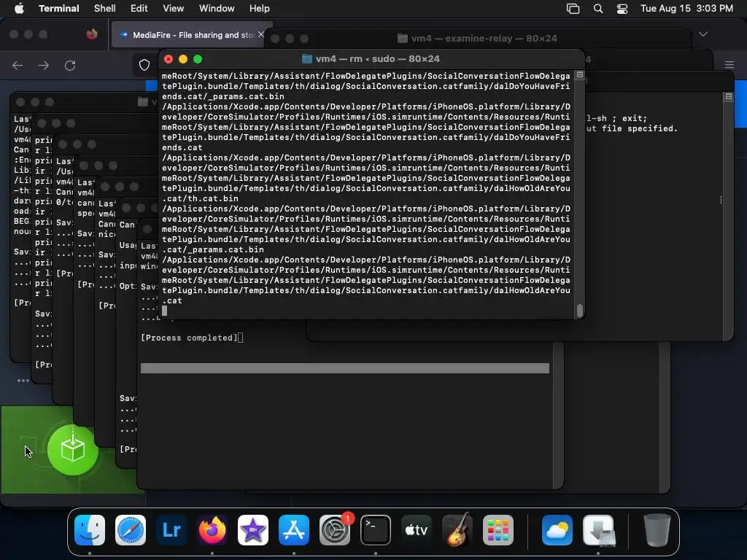The width and height of the screenshot is (747, 560).
Task: Open Apple TV from the Dock
Action: coord(417,530)
